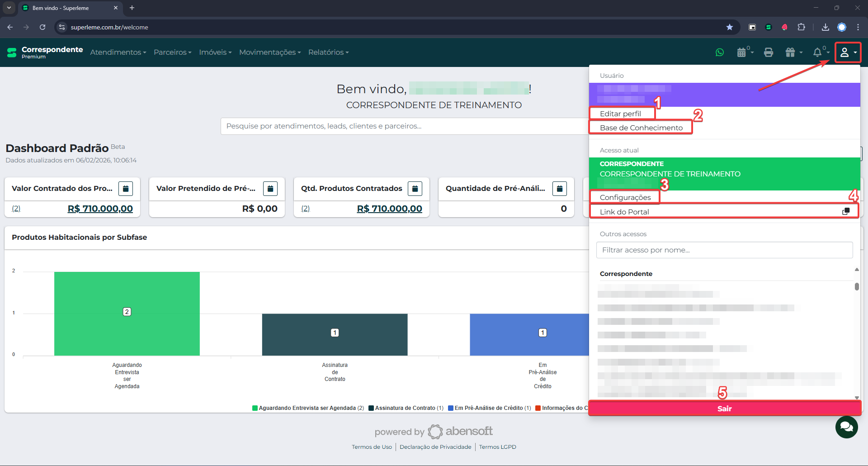Click the WhatsApp icon in header
The width and height of the screenshot is (868, 466).
(x=720, y=52)
